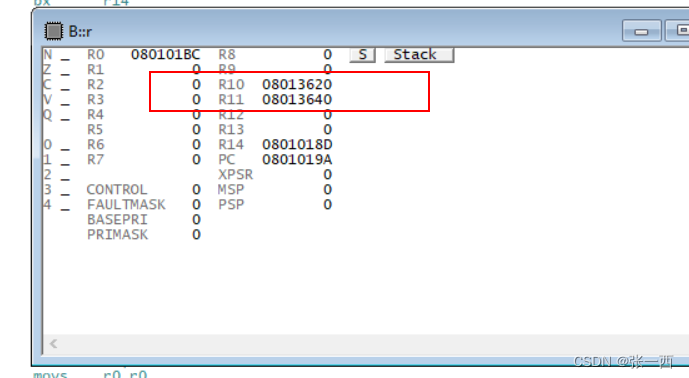Image resolution: width=689 pixels, height=378 pixels.
Task: Select the R14 value 0801018D
Action: 297,145
